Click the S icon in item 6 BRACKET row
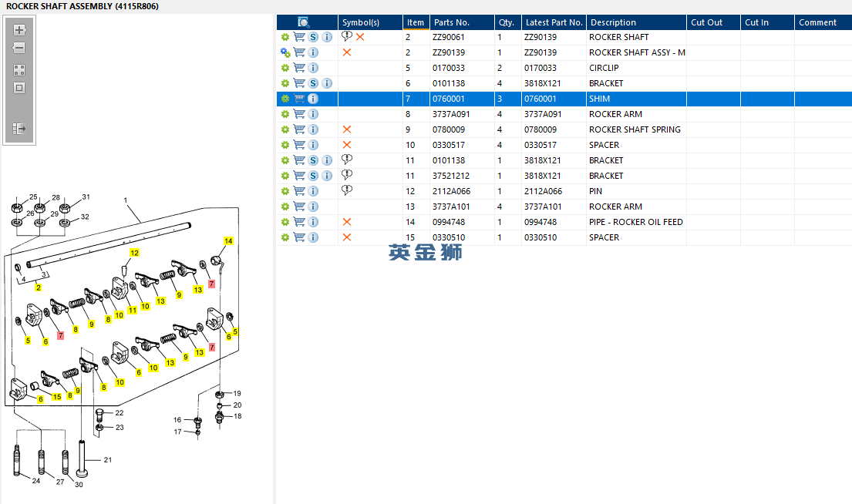 pyautogui.click(x=313, y=83)
